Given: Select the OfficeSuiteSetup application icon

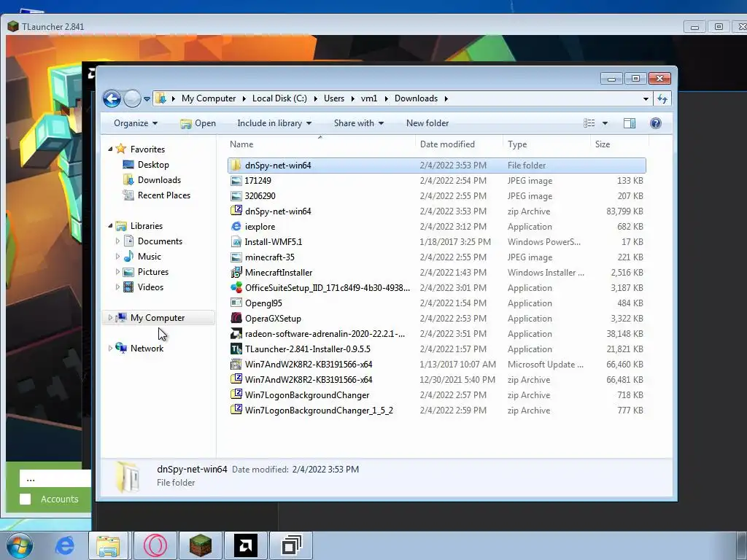Looking at the screenshot, I should click(x=236, y=287).
